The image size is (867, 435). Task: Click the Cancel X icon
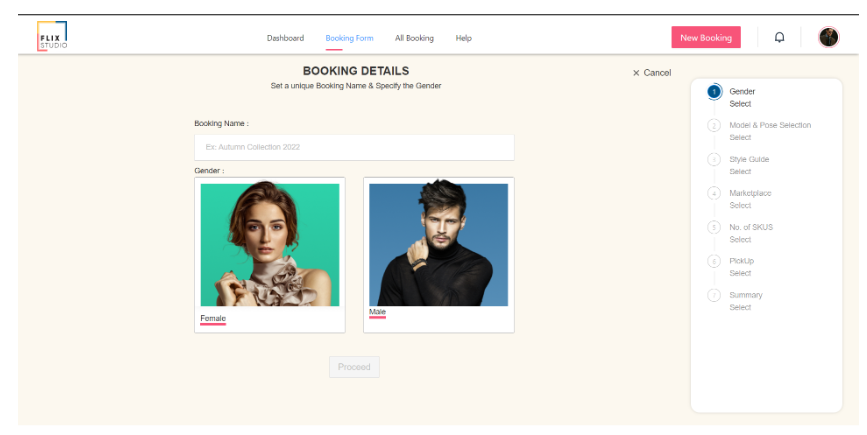636,73
